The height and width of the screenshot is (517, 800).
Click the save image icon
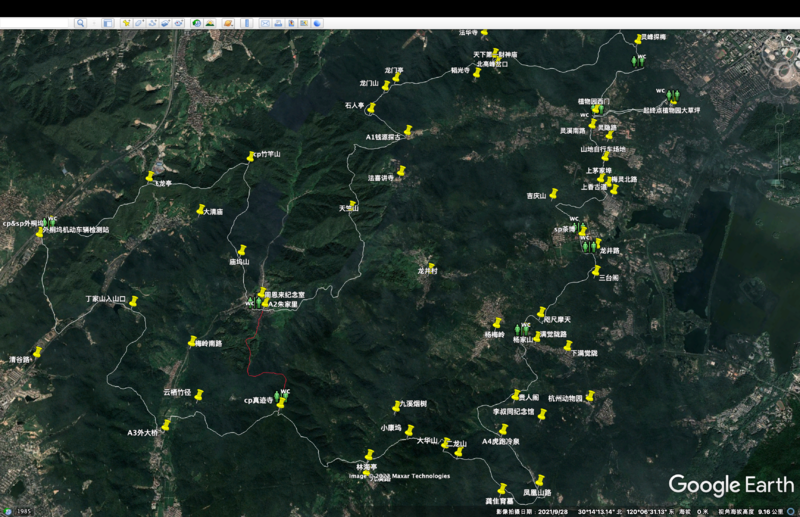[291, 23]
